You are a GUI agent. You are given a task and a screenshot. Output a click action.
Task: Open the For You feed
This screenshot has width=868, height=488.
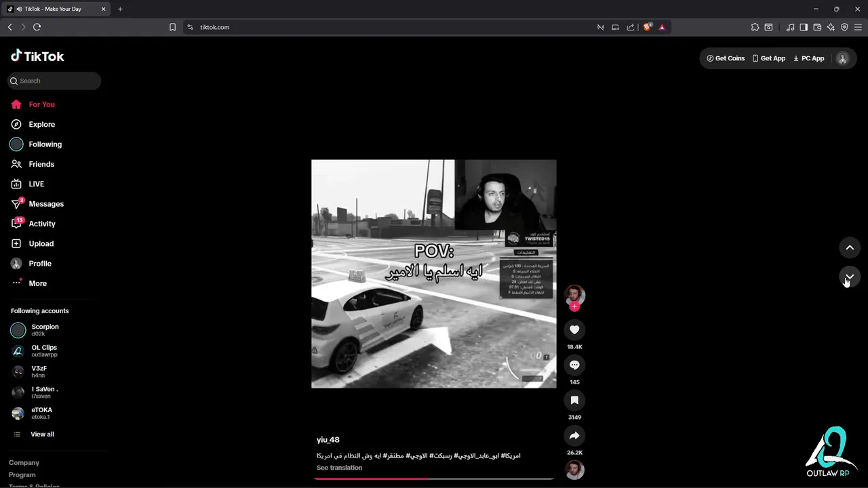point(41,104)
